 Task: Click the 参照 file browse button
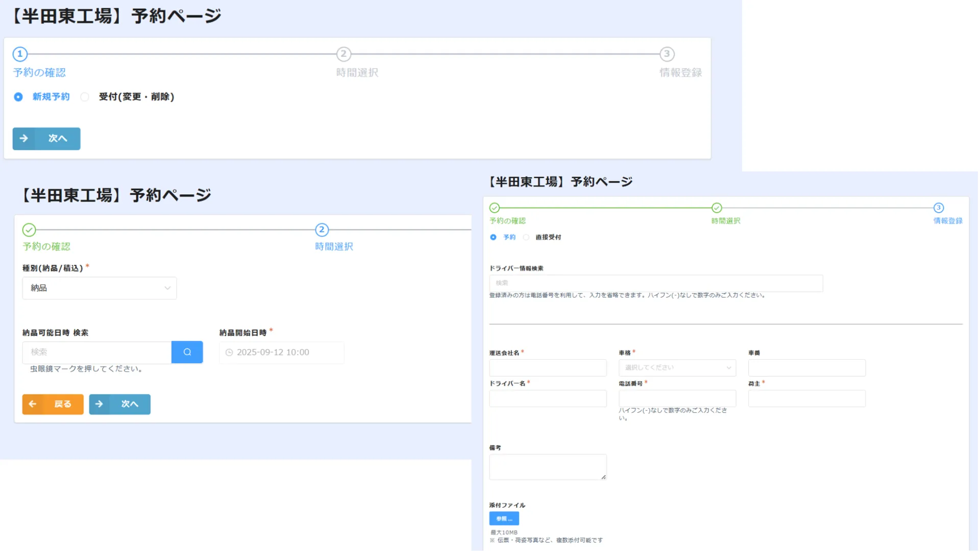click(504, 518)
